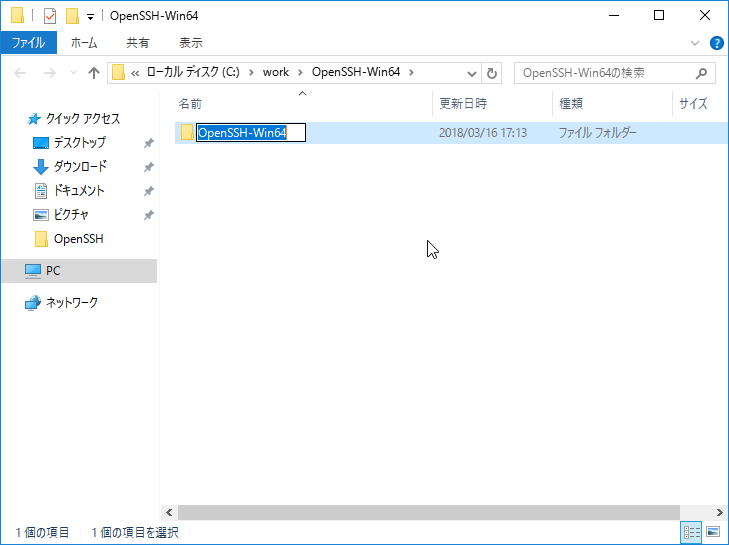The image size is (729, 545).
Task: Open ドキュメント in the navigation pane
Action: pos(79,191)
